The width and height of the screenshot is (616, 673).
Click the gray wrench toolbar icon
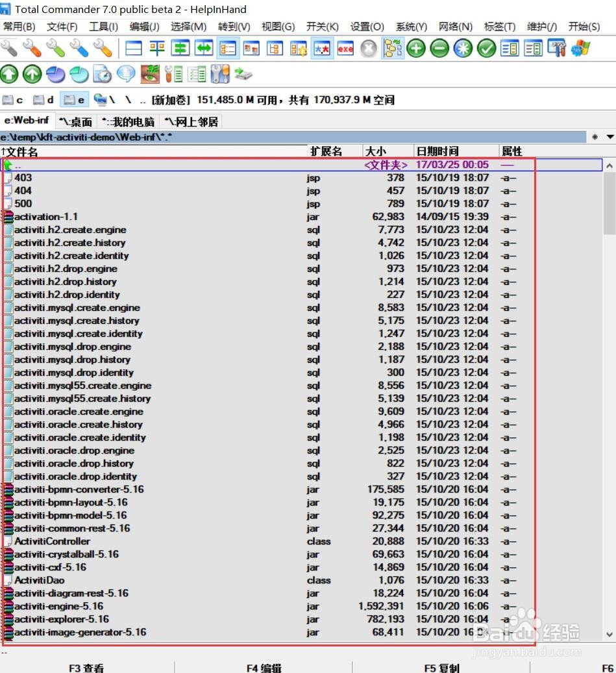pyautogui.click(x=9, y=48)
